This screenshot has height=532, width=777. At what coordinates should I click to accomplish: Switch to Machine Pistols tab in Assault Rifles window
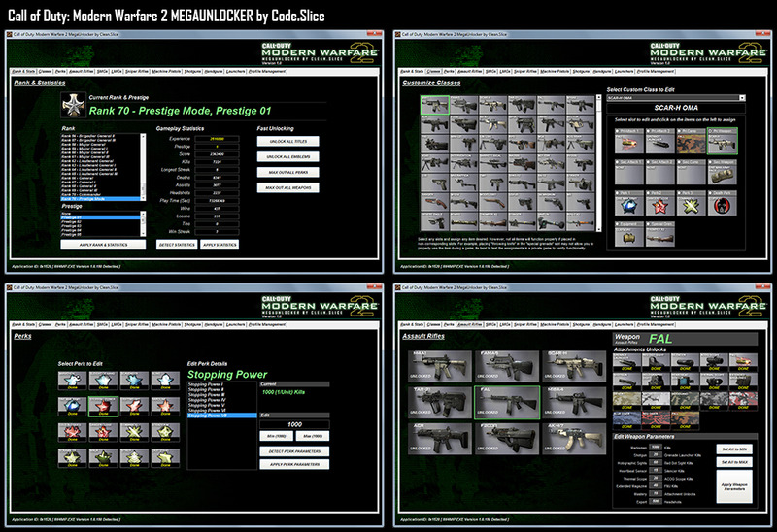(x=556, y=324)
